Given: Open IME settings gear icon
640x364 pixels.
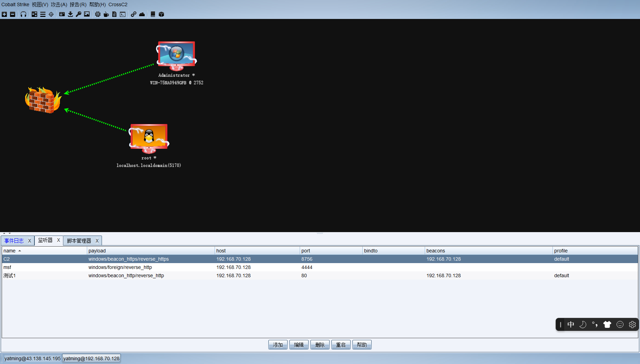Looking at the screenshot, I should tap(632, 324).
